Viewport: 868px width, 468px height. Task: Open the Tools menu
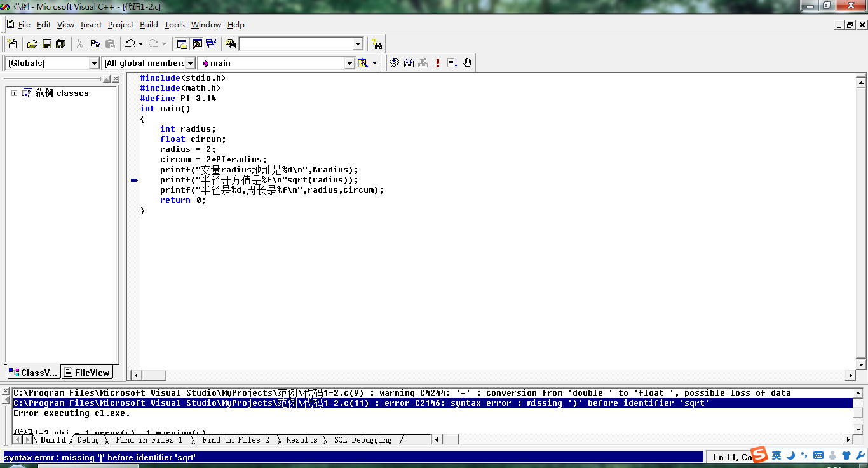174,24
